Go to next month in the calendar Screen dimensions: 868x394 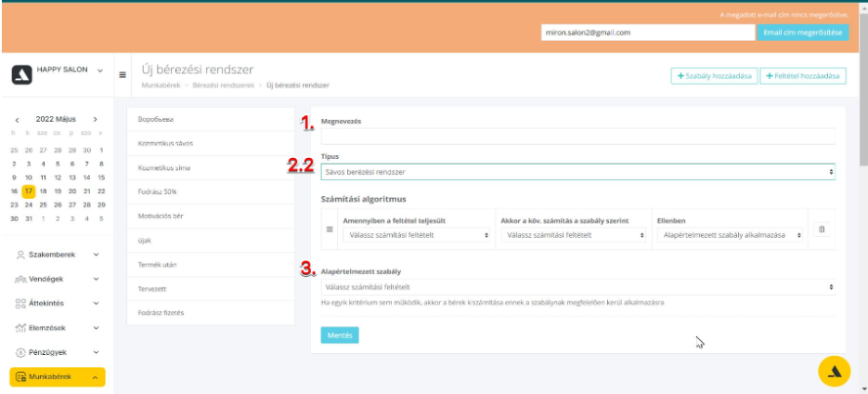coord(95,120)
